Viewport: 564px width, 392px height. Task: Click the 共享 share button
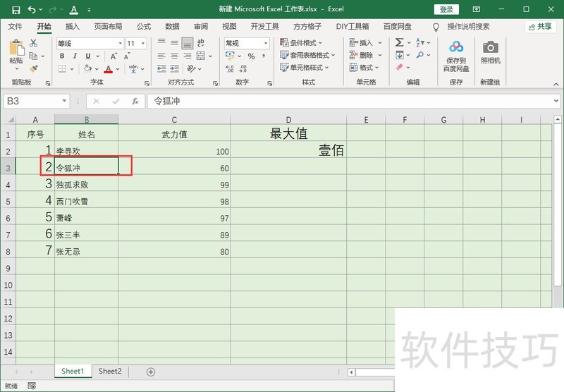541,27
